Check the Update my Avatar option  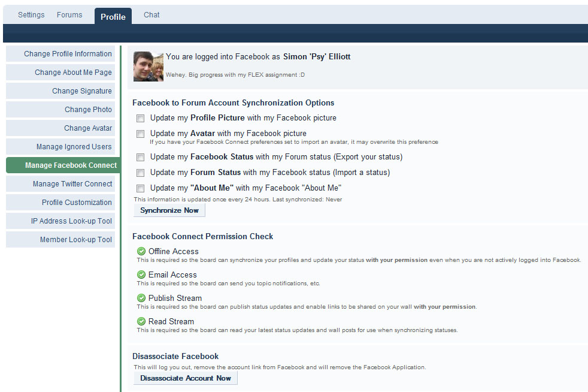tap(140, 134)
